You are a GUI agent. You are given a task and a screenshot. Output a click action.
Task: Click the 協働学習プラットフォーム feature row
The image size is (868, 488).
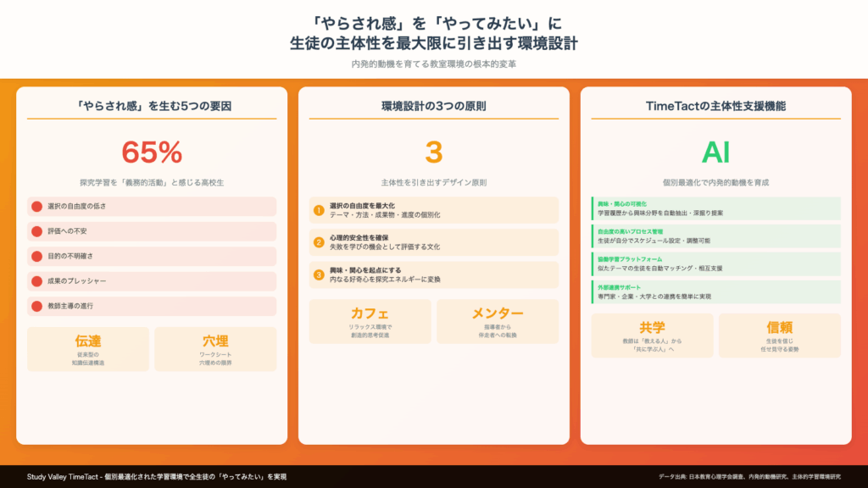click(x=715, y=263)
